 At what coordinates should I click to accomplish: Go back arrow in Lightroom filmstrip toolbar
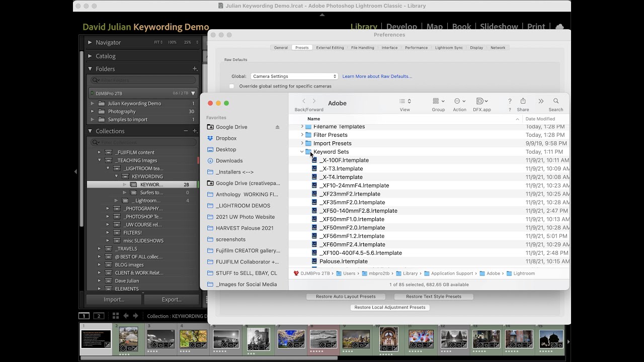pyautogui.click(x=126, y=316)
